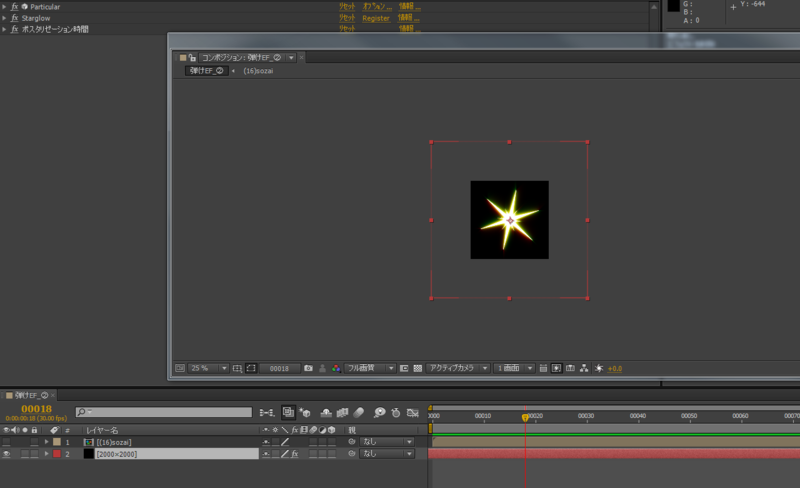
Task: Expand layer 1 [(16)sozai] properties
Action: [x=46, y=442]
